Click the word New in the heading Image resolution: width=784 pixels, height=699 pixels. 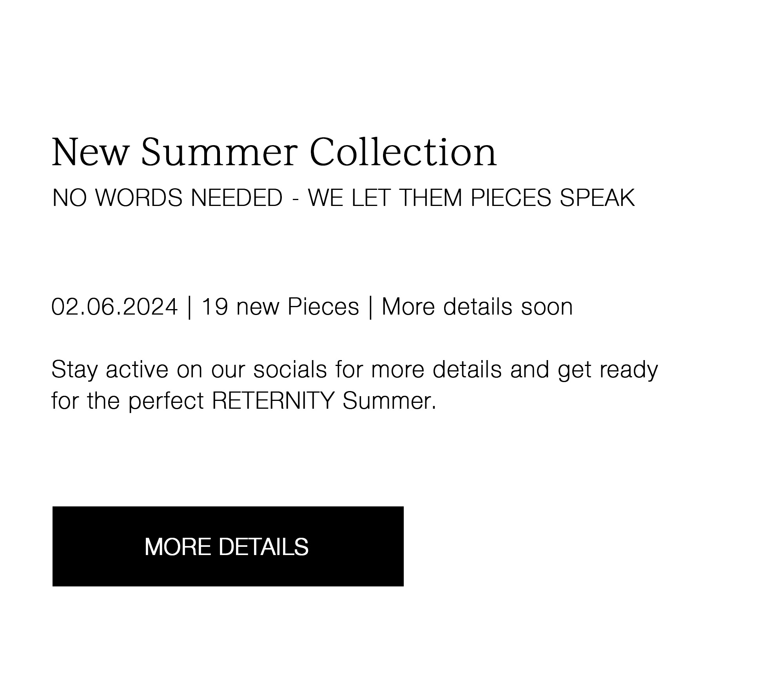point(91,152)
